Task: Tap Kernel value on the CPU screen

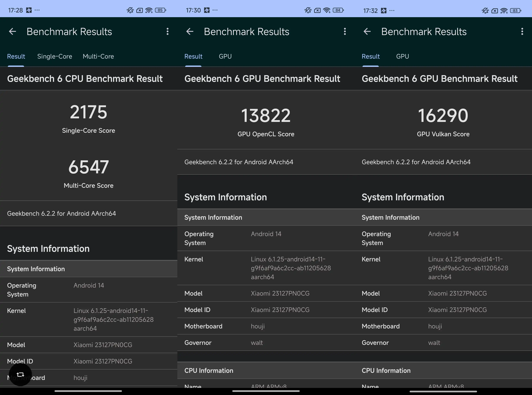Action: point(114,320)
